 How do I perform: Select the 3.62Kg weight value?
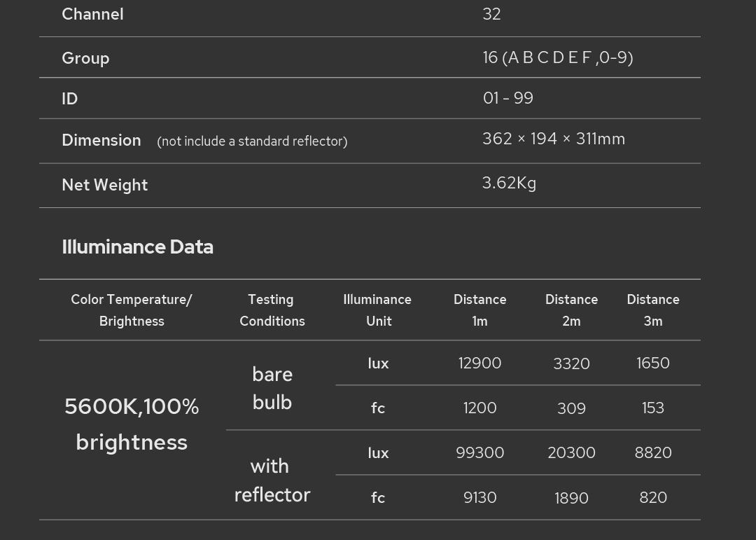pos(509,183)
